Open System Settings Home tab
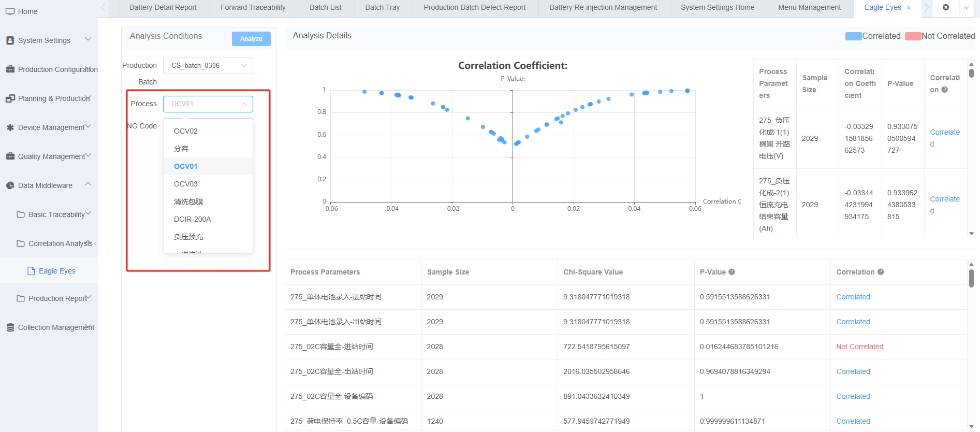980x432 pixels. tap(718, 8)
